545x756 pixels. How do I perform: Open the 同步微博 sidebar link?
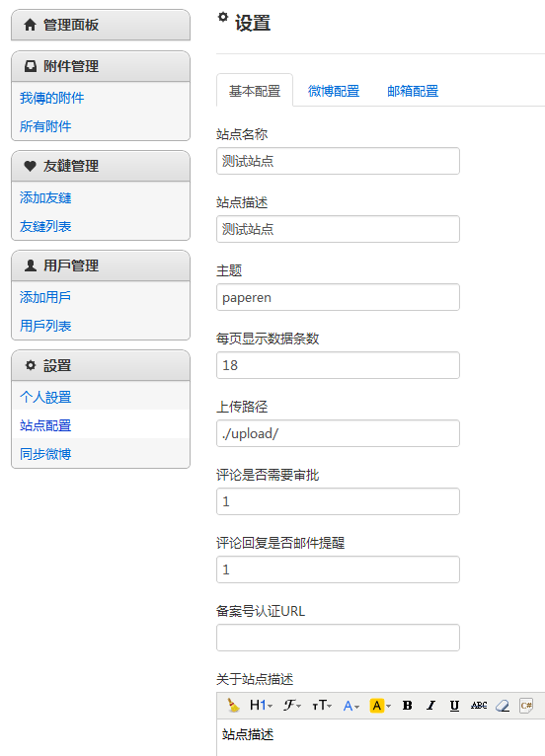click(x=45, y=454)
